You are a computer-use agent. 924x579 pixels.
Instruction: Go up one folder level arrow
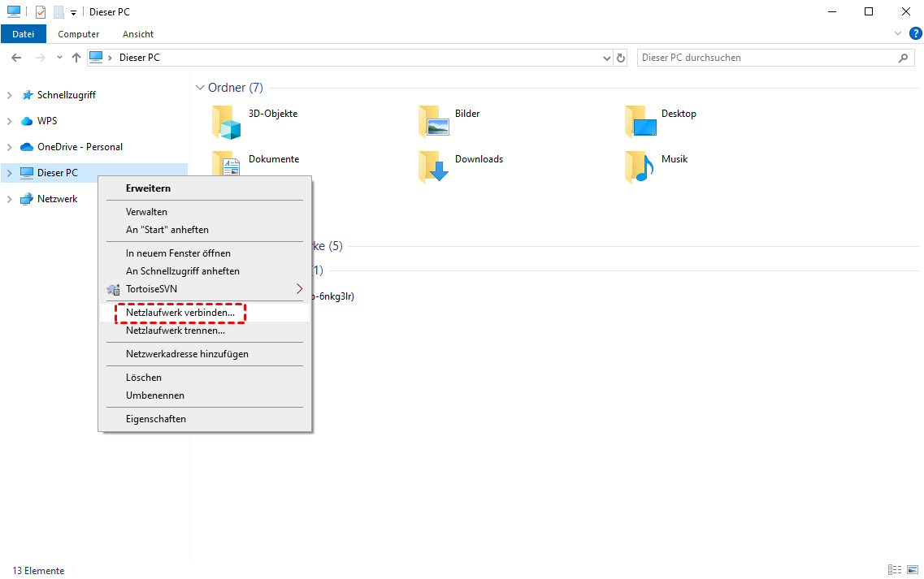tap(76, 58)
